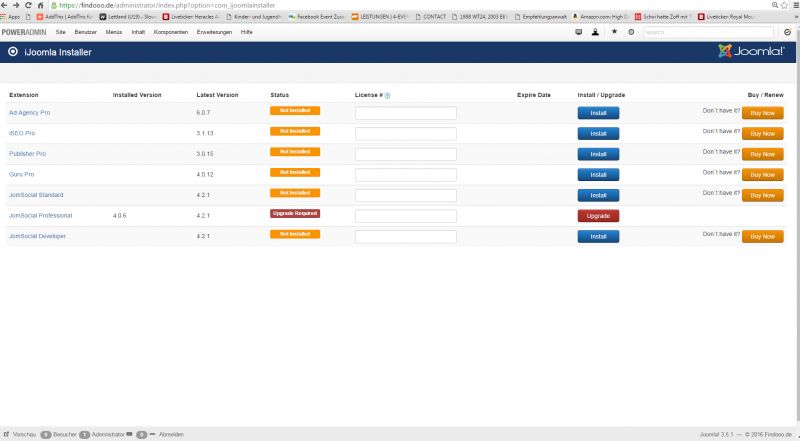
Task: Click the iSEO Pro license number field
Action: pyautogui.click(x=405, y=133)
